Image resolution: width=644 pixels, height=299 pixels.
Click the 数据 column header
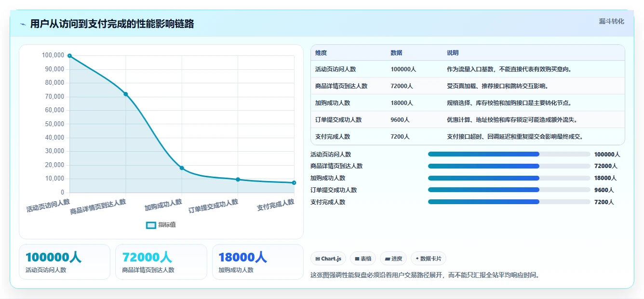click(x=397, y=53)
